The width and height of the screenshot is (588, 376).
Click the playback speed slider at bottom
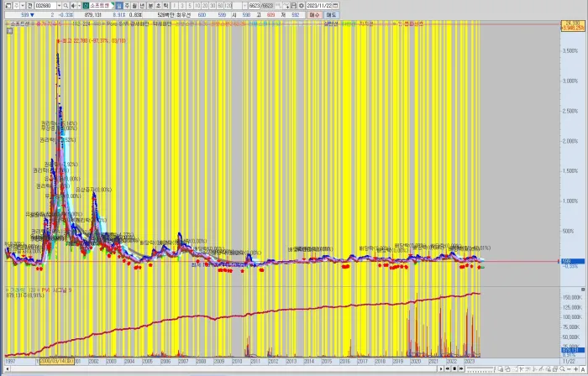[x=481, y=369]
